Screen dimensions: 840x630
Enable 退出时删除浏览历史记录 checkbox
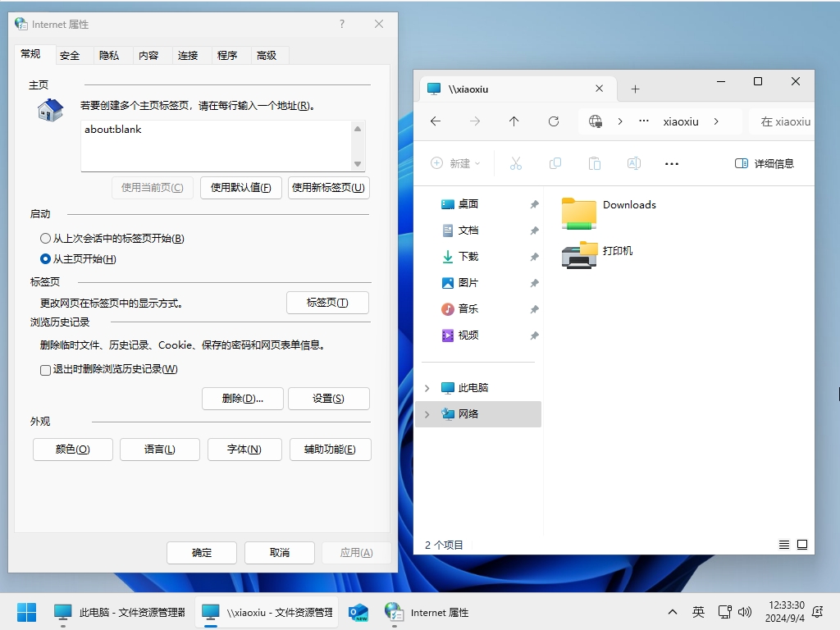(x=44, y=370)
